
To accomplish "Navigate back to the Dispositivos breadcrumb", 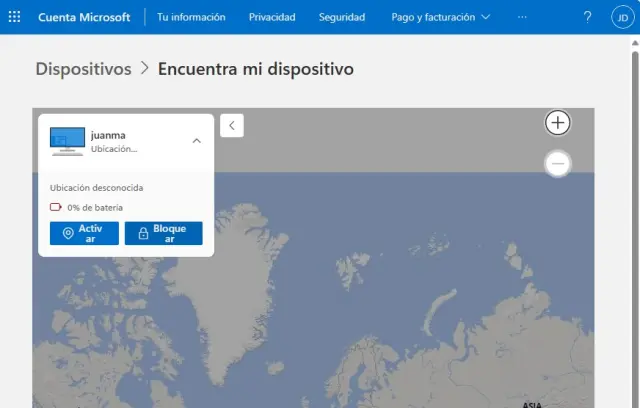I will click(x=83, y=69).
